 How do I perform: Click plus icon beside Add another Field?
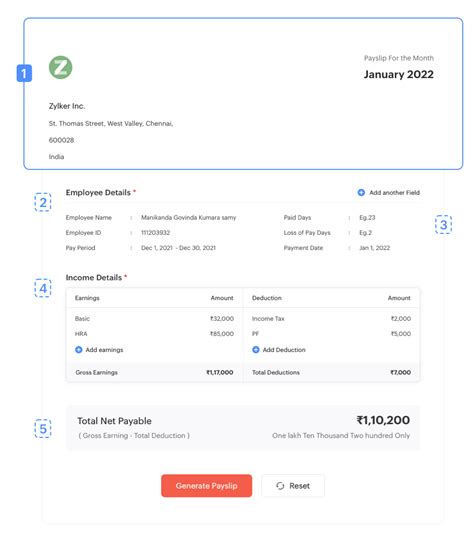click(361, 192)
